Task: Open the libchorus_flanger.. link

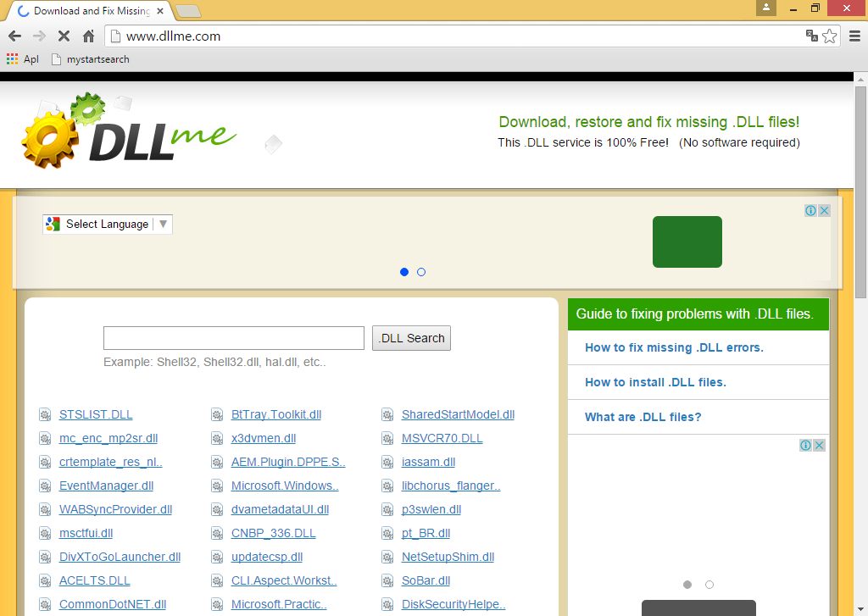Action: (451, 486)
